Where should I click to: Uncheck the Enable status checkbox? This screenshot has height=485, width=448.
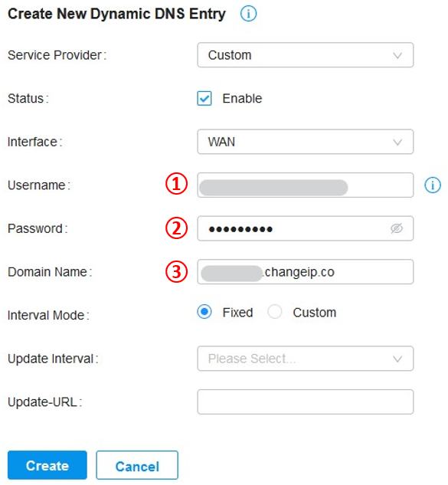pos(204,98)
